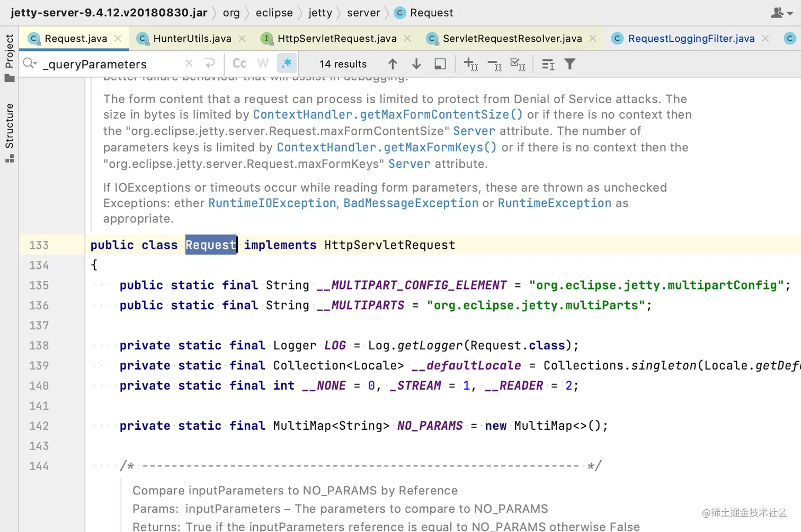Click line number 140 in gutter
This screenshot has width=801, height=532.
(x=39, y=386)
